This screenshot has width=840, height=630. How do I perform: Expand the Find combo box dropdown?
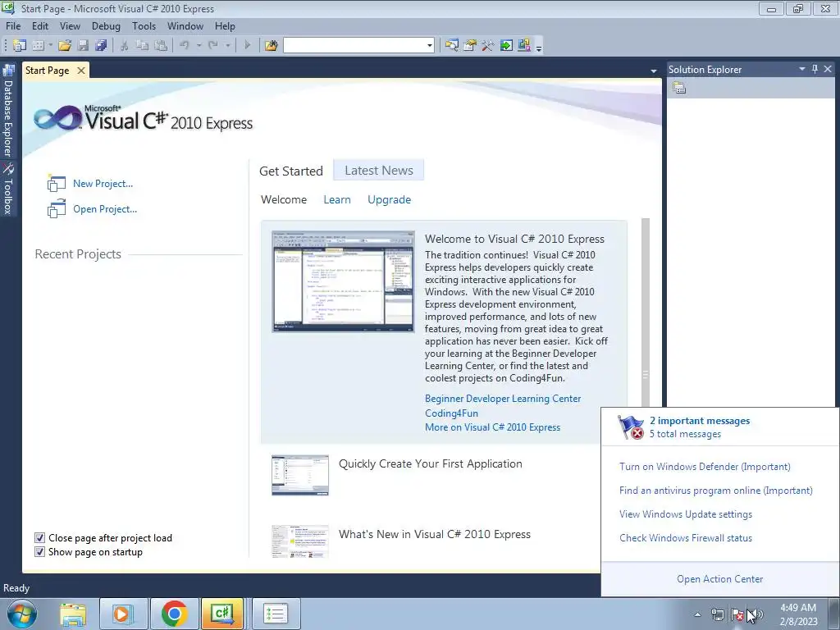point(430,46)
